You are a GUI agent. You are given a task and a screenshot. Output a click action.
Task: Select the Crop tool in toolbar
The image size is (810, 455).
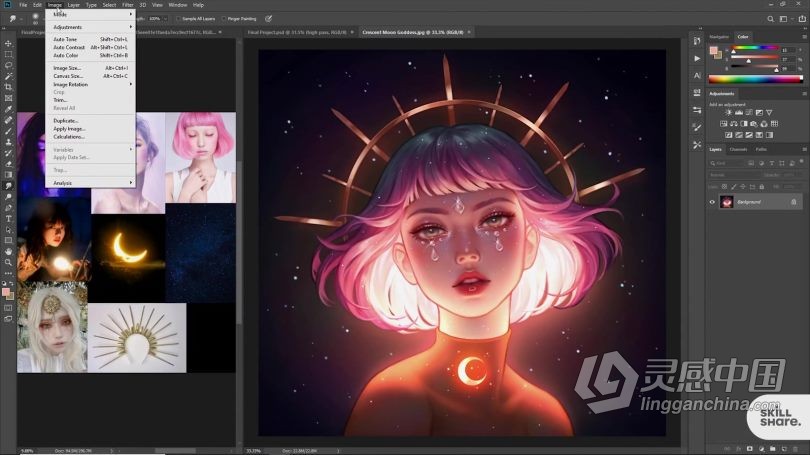pyautogui.click(x=8, y=87)
